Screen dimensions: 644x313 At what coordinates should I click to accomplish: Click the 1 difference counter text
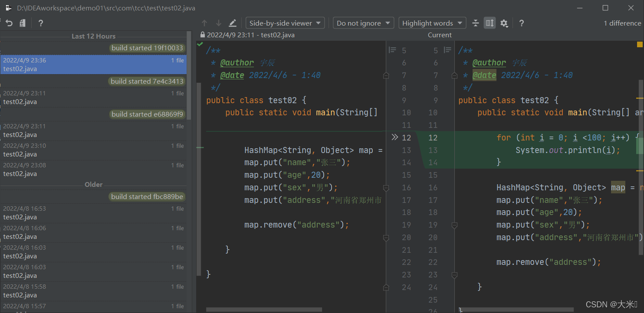pyautogui.click(x=622, y=23)
